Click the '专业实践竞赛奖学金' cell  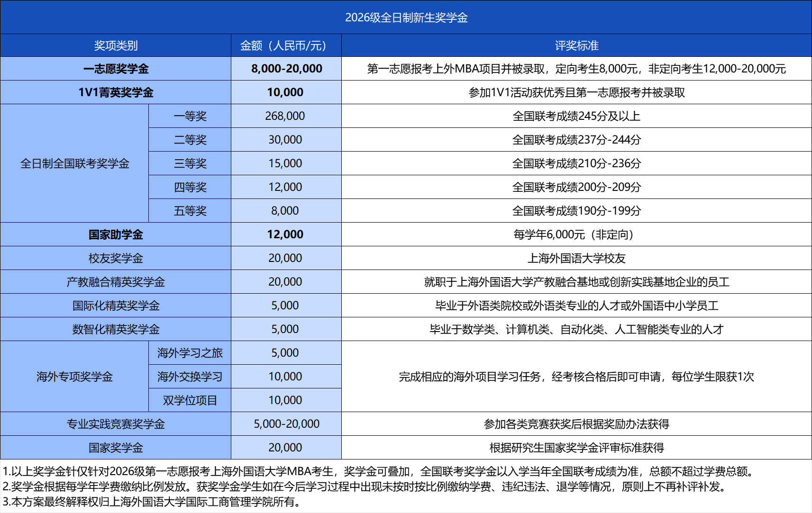[x=116, y=424]
